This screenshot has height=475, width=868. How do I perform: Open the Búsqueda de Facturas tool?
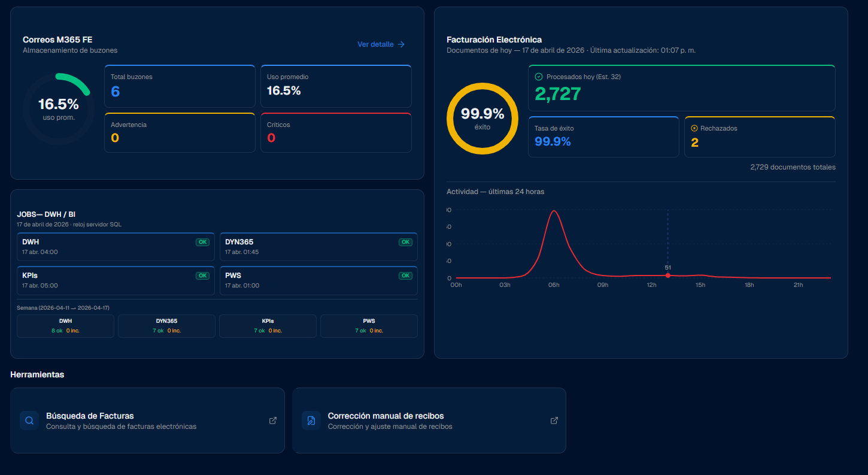pos(147,420)
